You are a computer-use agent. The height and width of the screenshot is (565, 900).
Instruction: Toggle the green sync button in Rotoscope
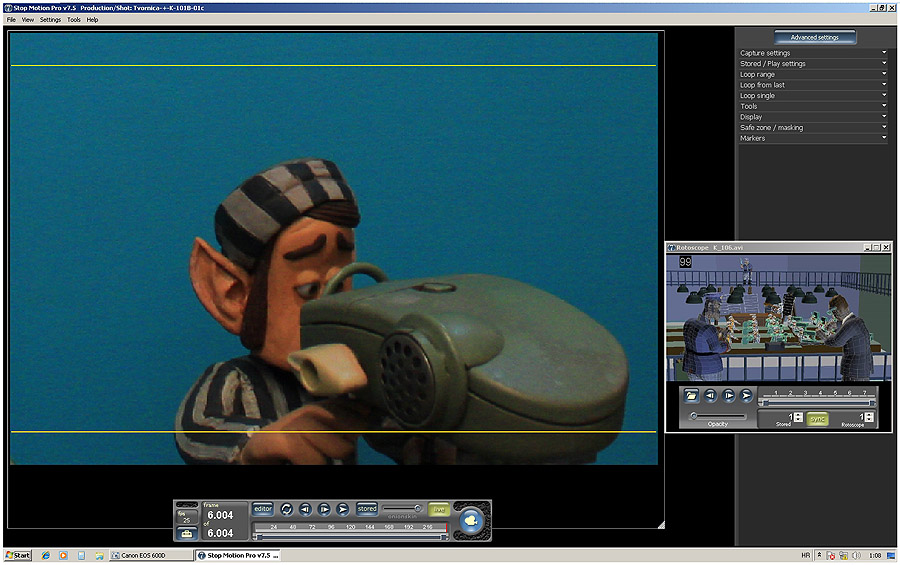817,419
